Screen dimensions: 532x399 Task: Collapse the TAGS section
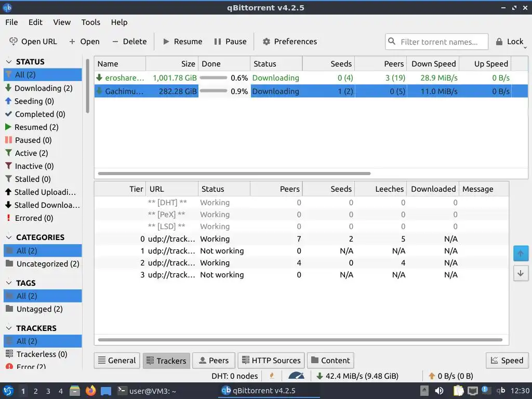(9, 283)
